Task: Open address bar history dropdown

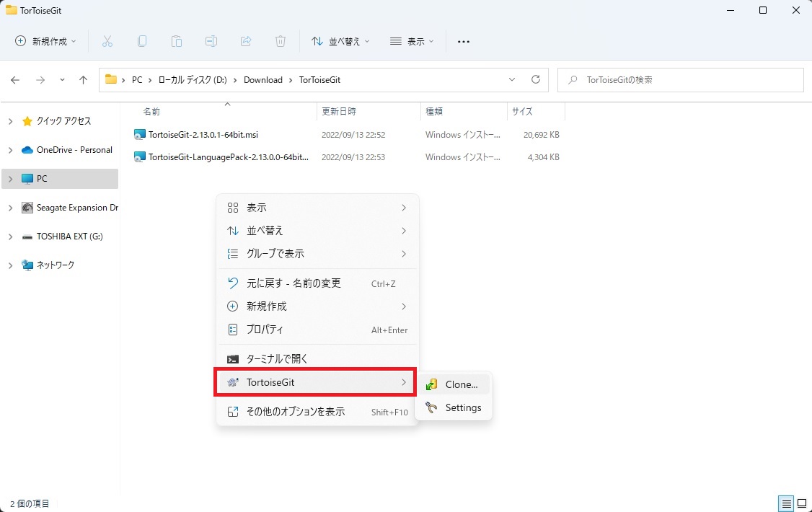Action: tap(511, 80)
